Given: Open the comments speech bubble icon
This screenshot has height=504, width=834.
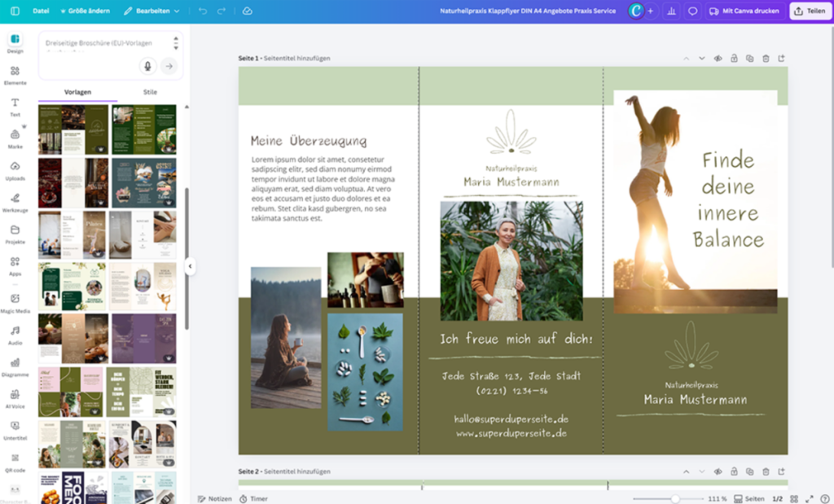Looking at the screenshot, I should pos(693,11).
